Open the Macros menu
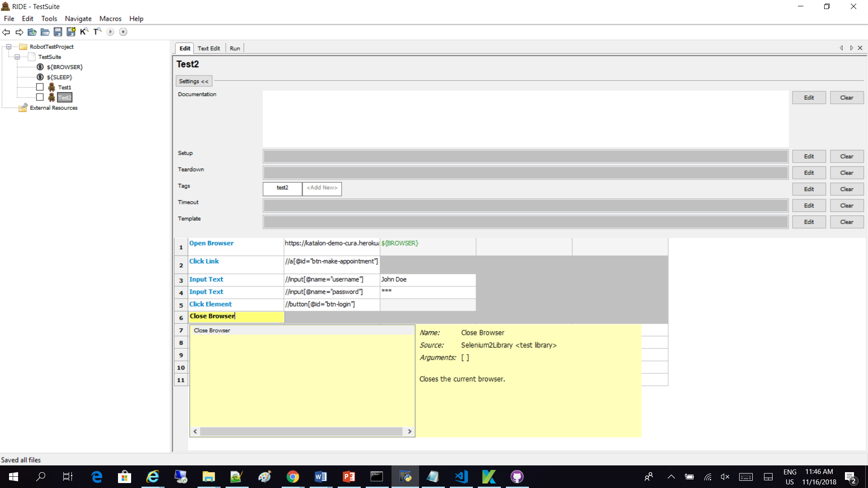This screenshot has height=488, width=868. [110, 19]
